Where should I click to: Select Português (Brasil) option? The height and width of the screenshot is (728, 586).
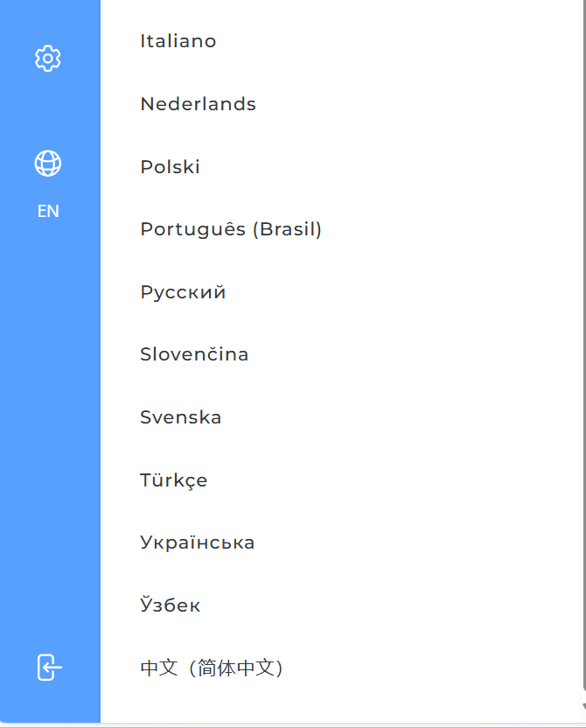(231, 229)
